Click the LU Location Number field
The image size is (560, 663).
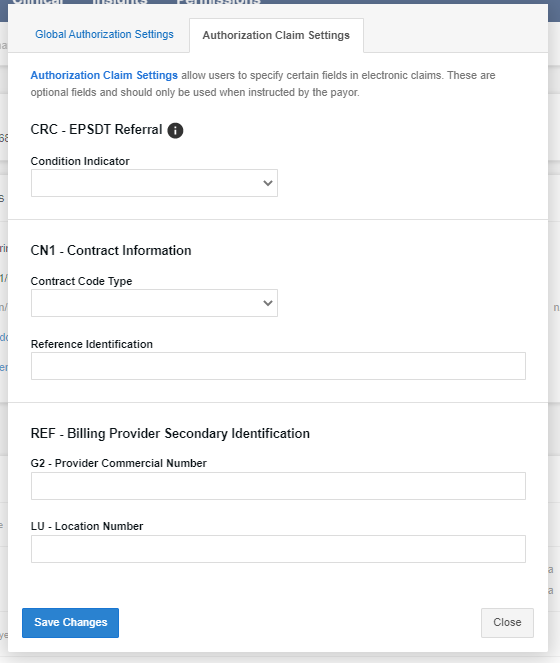(278, 549)
